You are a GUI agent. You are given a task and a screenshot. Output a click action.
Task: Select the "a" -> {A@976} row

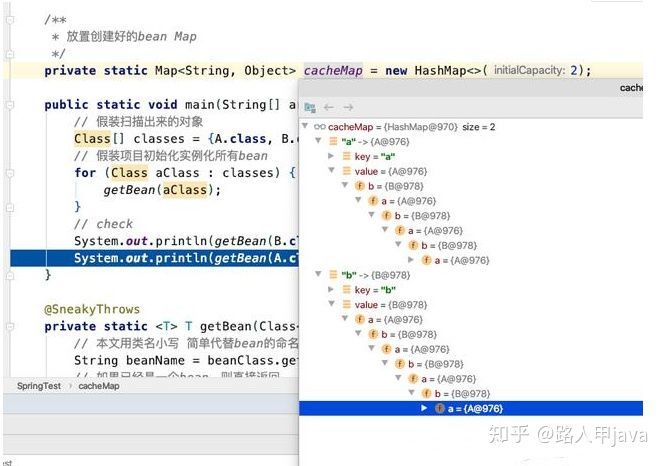471,141
